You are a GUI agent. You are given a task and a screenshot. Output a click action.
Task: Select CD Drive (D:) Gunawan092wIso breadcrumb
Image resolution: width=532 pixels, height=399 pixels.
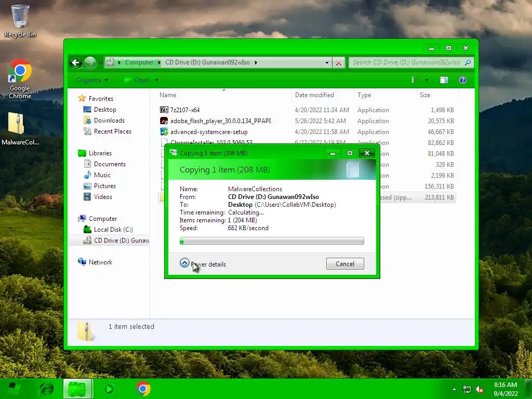point(207,62)
